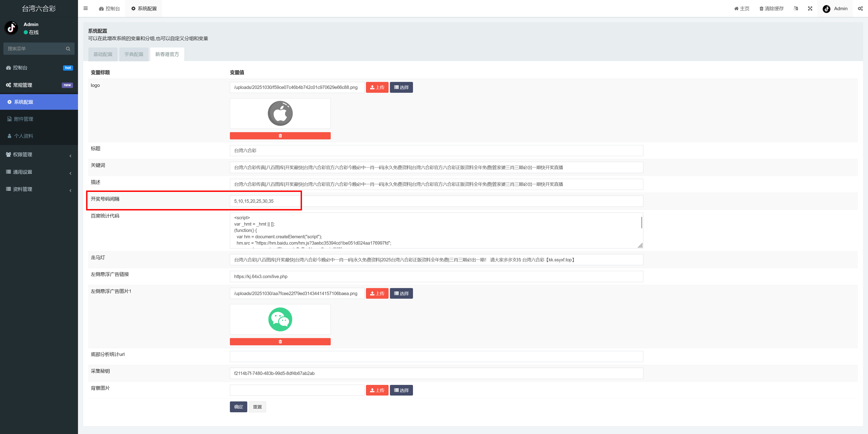Switch to the 基础配置 tab
Screen dimensions: 868x434
(x=103, y=54)
